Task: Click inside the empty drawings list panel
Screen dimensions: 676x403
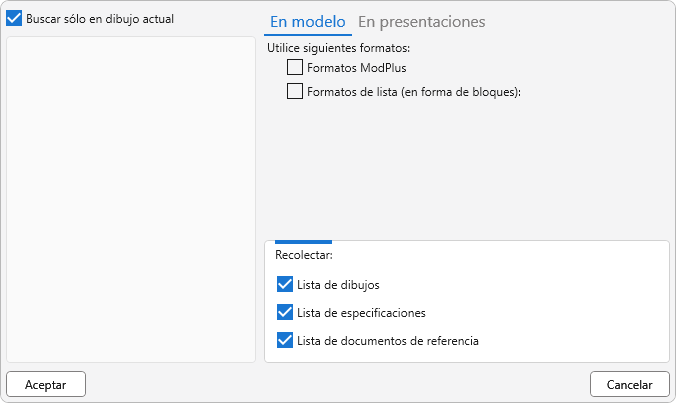Action: [x=131, y=200]
